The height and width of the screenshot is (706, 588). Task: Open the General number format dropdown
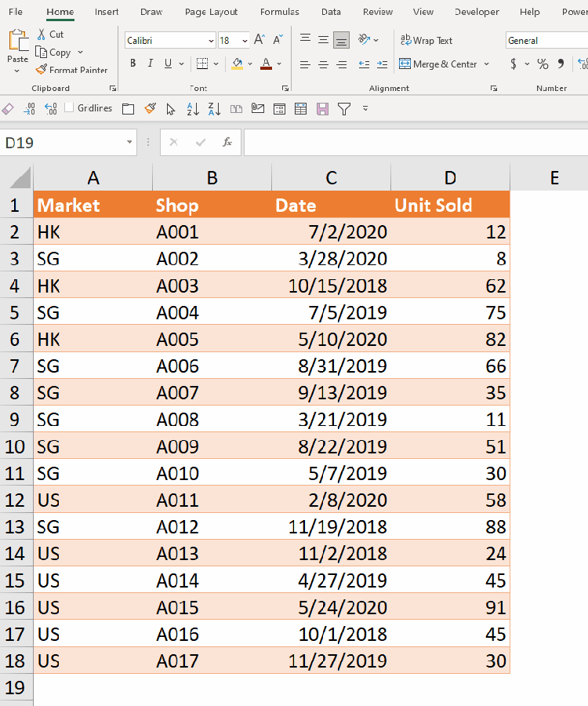tap(546, 41)
